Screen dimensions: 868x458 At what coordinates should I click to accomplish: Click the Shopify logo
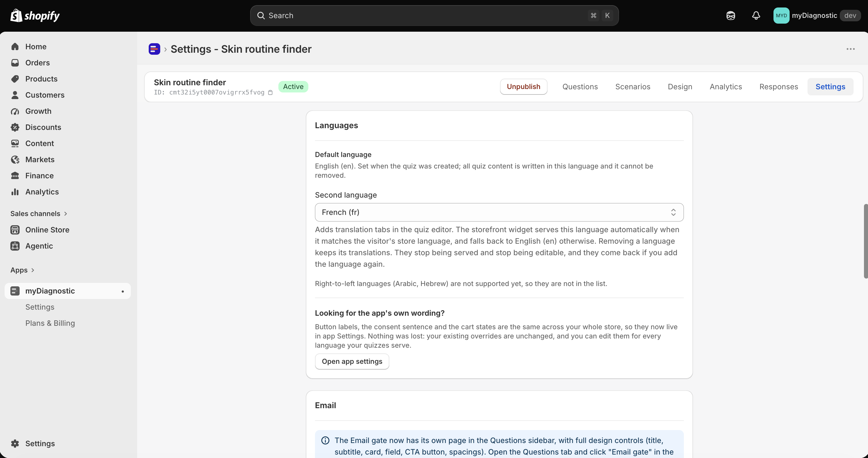(35, 16)
